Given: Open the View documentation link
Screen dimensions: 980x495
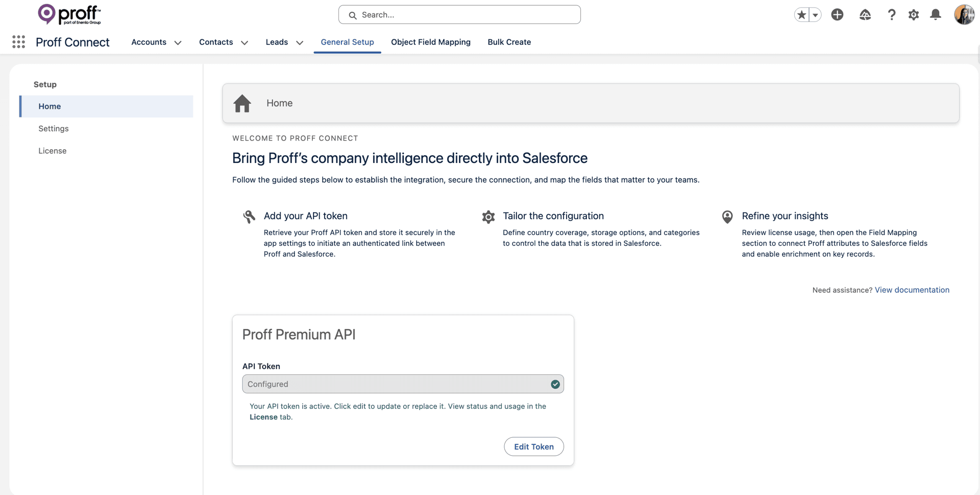Looking at the screenshot, I should 912,290.
